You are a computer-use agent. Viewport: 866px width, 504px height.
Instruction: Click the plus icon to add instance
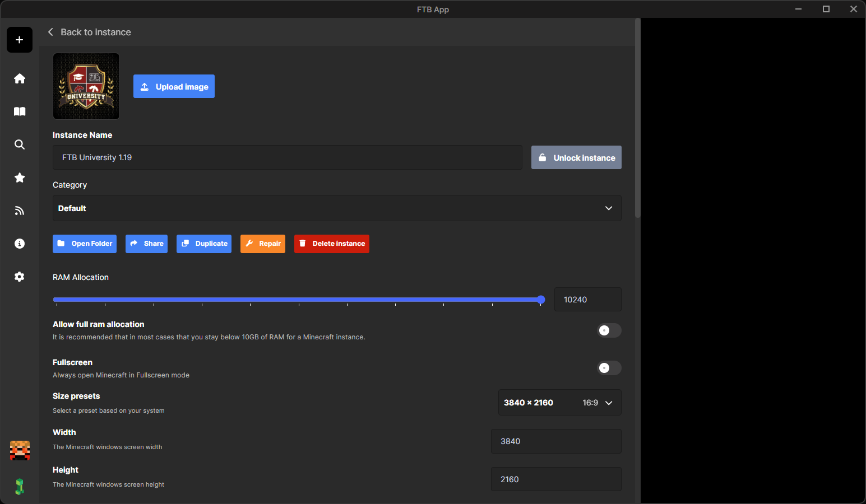(x=20, y=40)
